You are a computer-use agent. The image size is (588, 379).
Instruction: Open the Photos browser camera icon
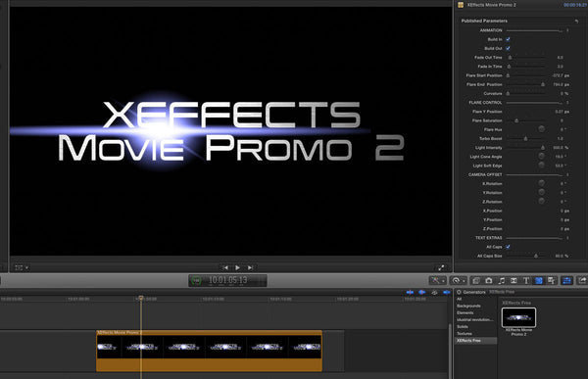(489, 280)
